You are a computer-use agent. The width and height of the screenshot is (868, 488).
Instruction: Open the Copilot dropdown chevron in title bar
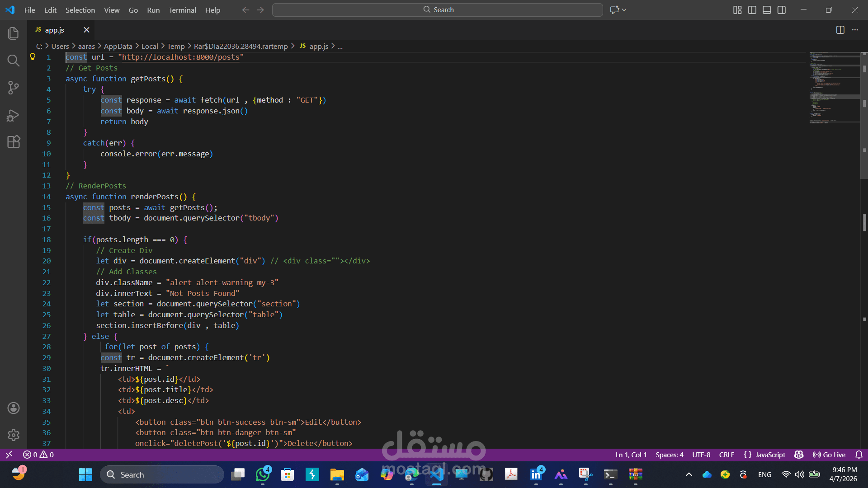624,9
